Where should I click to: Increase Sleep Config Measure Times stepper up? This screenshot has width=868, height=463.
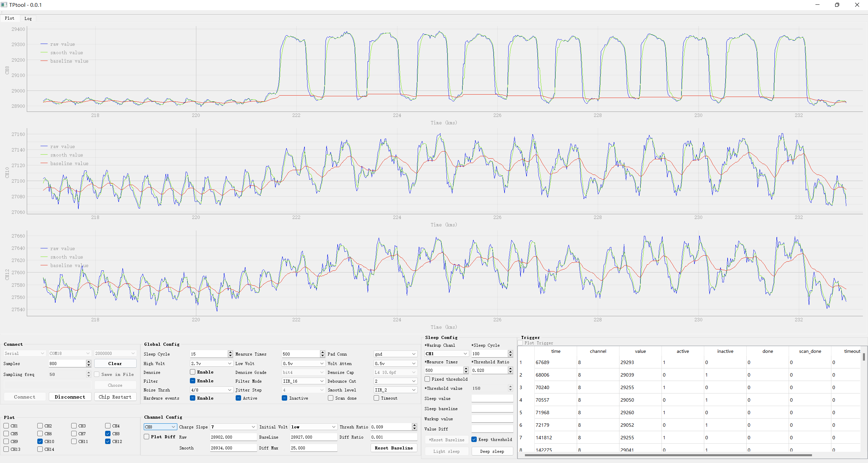pos(466,368)
